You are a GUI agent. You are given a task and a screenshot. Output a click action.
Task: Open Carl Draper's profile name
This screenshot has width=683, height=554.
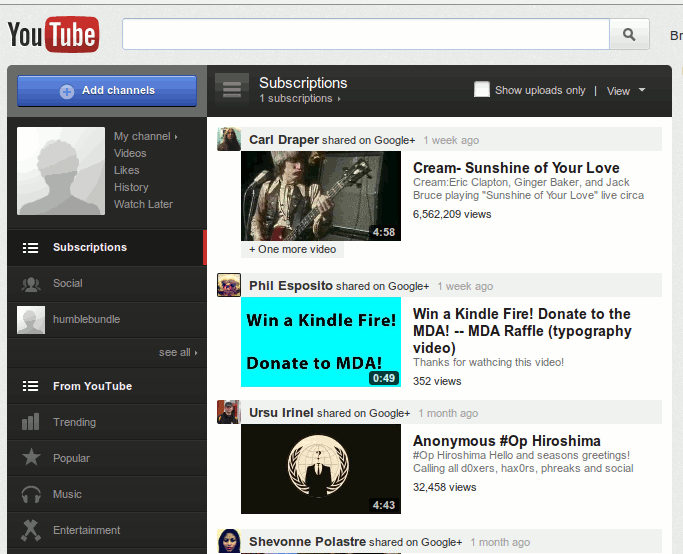(284, 140)
